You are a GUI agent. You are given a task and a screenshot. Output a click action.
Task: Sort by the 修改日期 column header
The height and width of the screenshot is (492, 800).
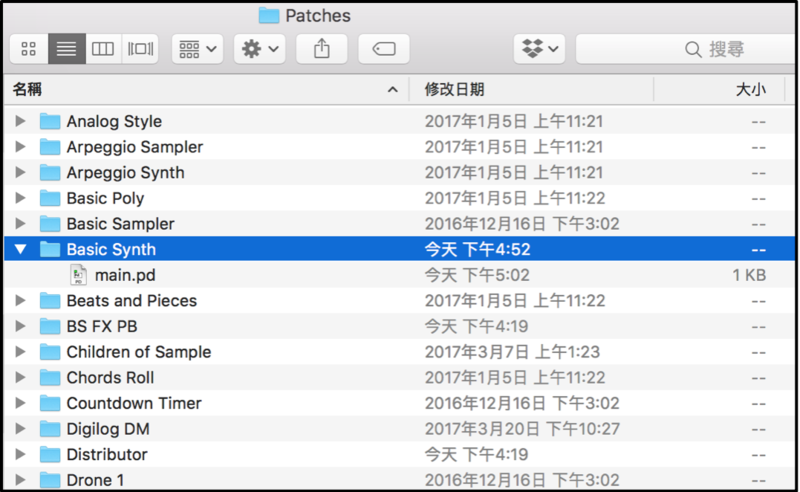tap(530, 90)
